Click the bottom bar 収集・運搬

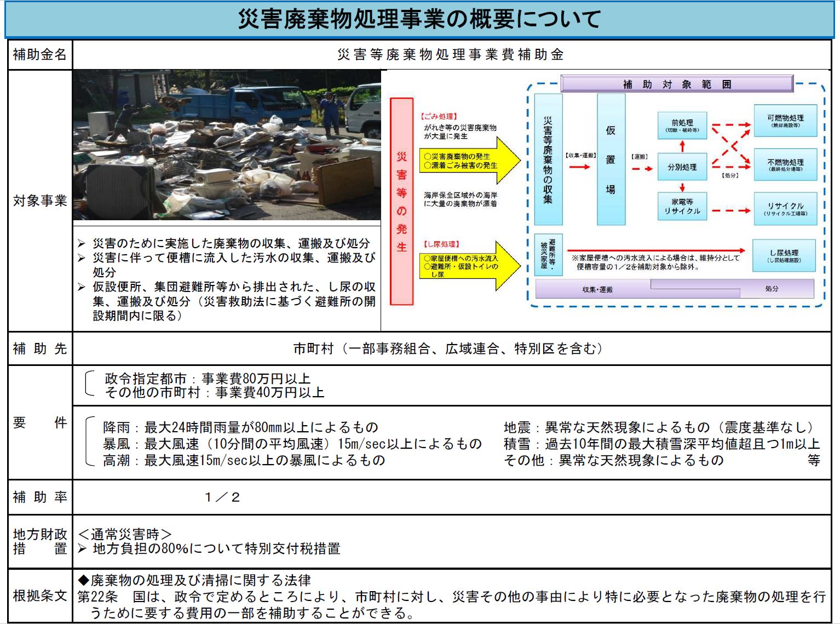tap(598, 289)
